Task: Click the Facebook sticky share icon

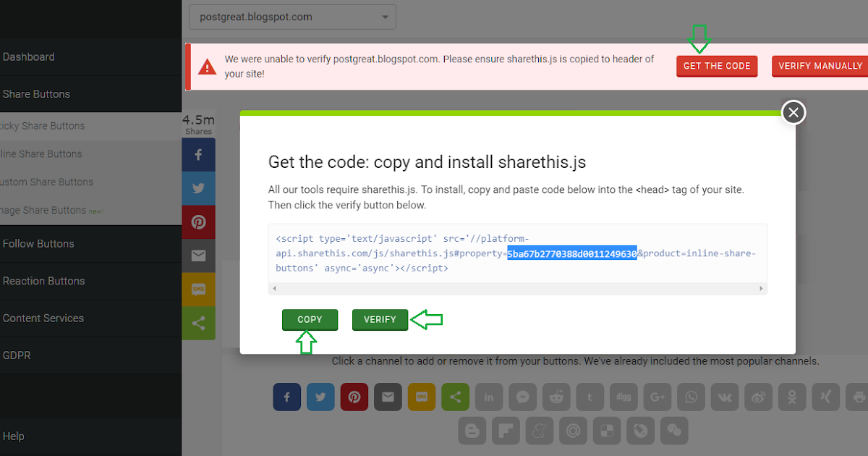Action: [x=198, y=155]
